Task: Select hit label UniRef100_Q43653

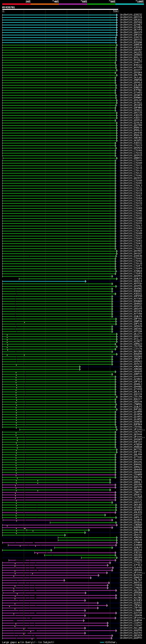Action: point(131,140)
